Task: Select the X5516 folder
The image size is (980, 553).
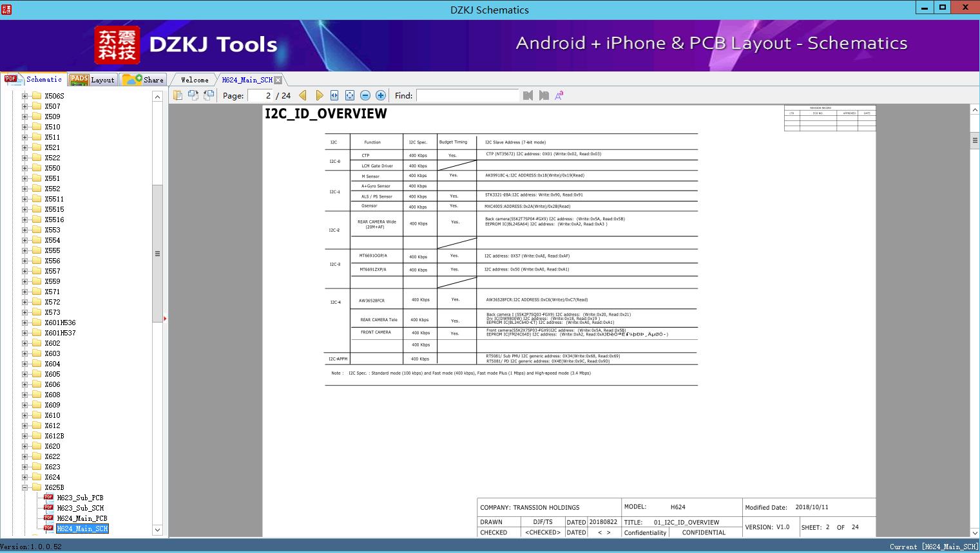Action: tap(54, 220)
